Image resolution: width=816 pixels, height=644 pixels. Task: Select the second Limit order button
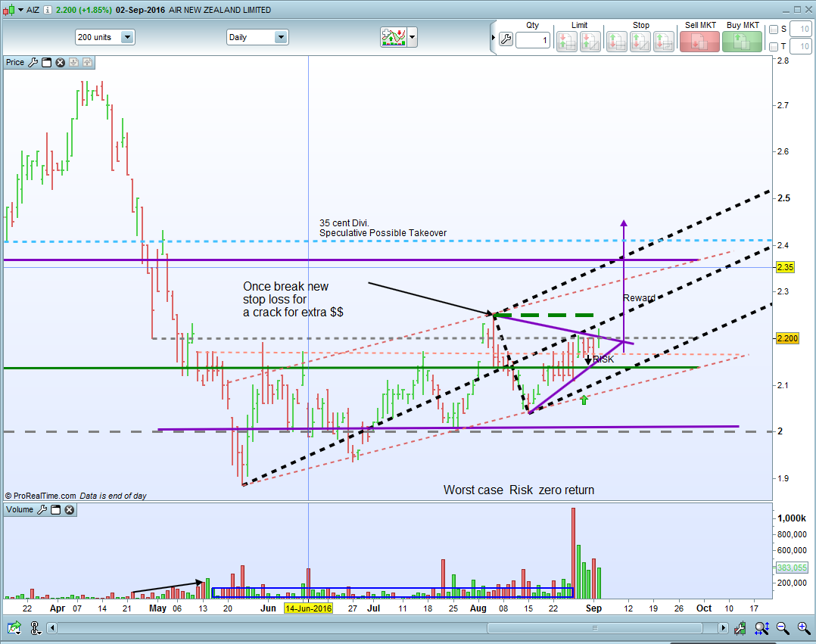click(590, 42)
